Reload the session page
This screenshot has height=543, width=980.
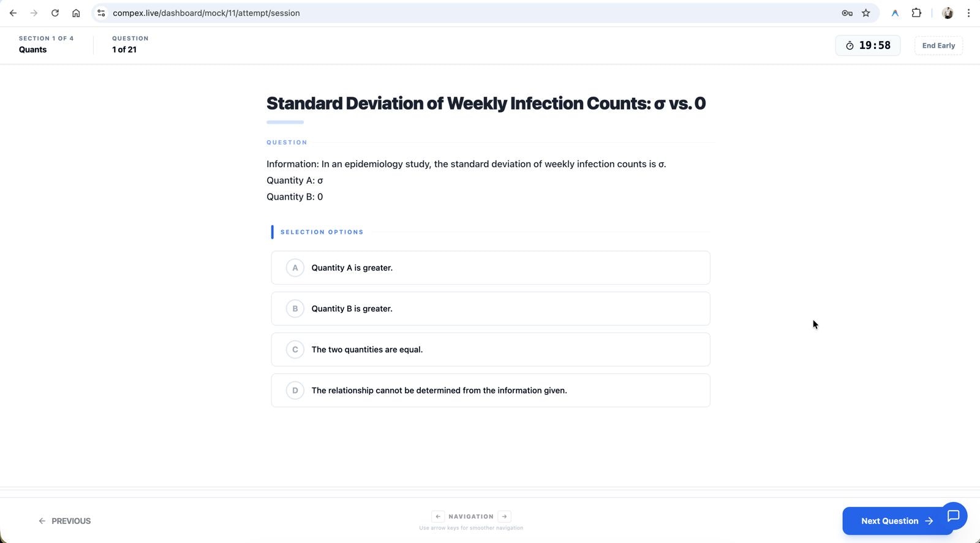(x=55, y=13)
